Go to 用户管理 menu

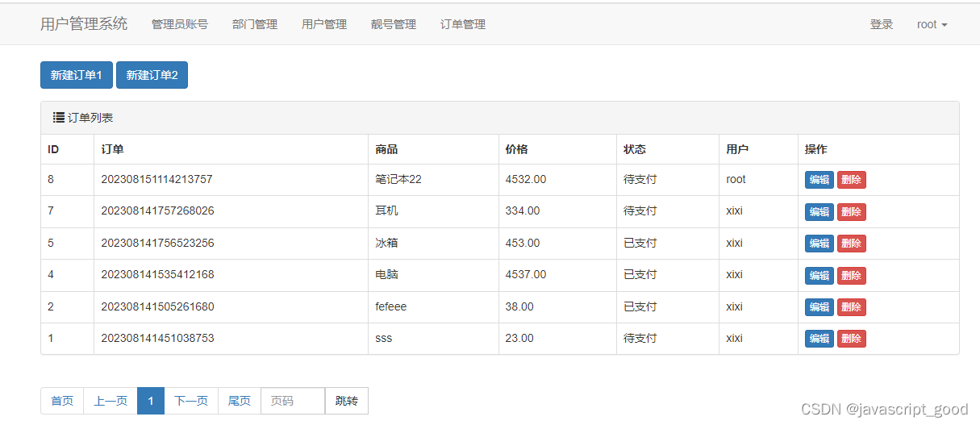[x=324, y=24]
